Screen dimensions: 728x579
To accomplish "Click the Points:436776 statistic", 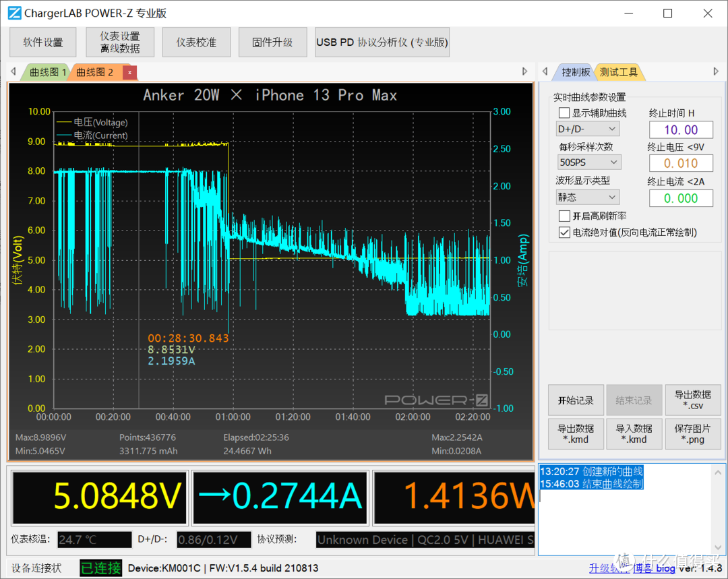I will point(148,437).
